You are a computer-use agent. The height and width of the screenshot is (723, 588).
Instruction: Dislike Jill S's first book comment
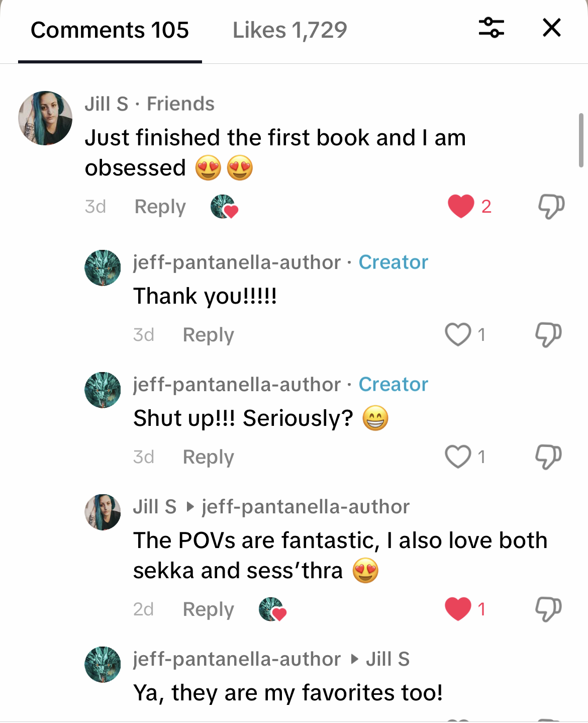(551, 206)
